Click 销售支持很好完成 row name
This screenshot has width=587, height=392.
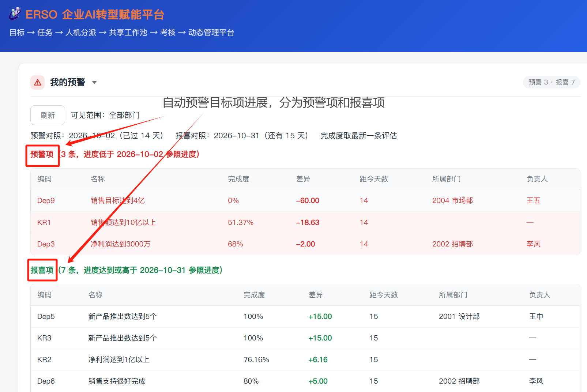click(x=117, y=381)
